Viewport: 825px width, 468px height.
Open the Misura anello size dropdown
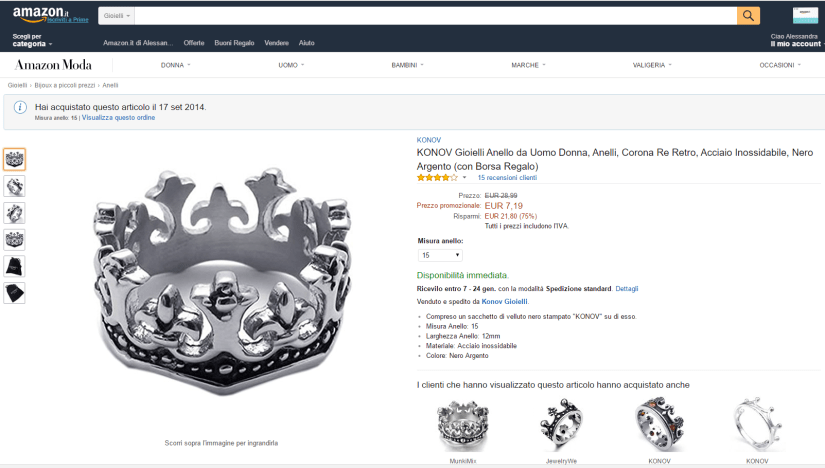tap(439, 255)
